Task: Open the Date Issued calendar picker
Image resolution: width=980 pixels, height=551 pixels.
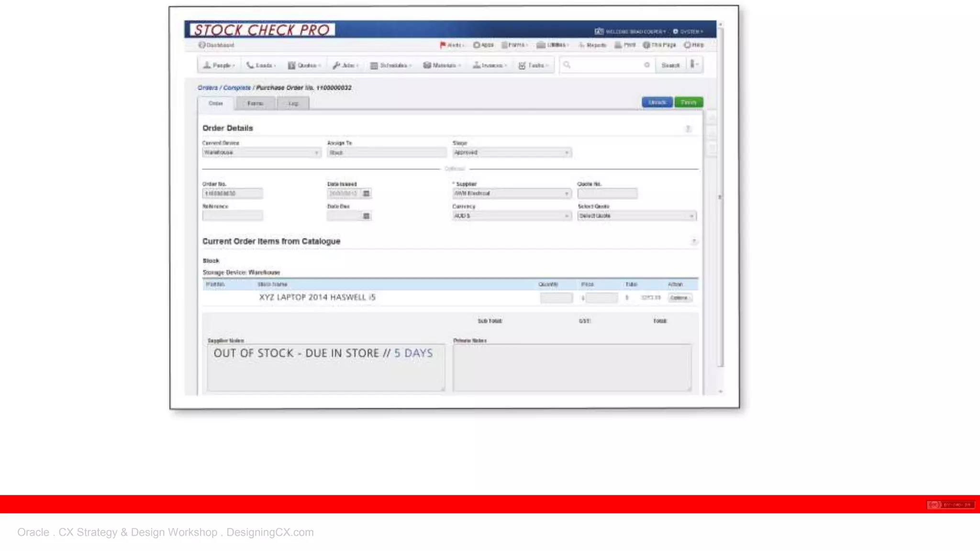Action: 366,193
